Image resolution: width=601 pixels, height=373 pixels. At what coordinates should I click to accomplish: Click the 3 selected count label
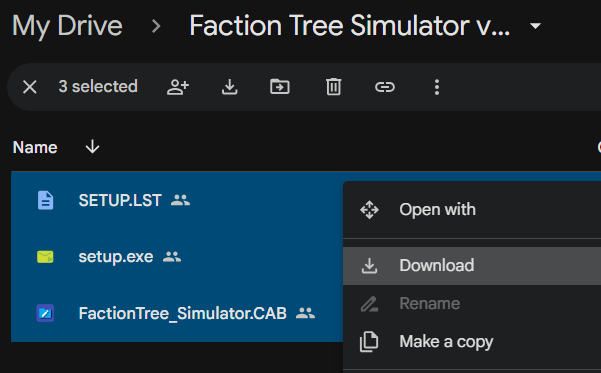tap(98, 87)
